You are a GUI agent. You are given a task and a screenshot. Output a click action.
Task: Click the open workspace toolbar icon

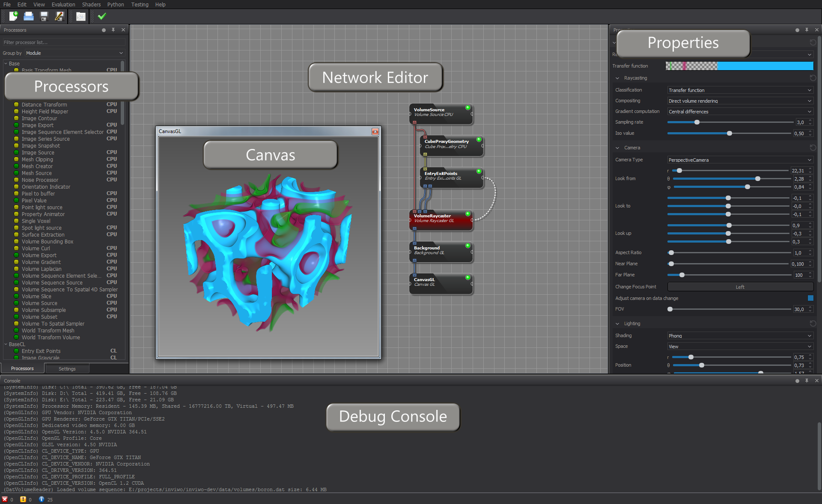[x=29, y=16]
